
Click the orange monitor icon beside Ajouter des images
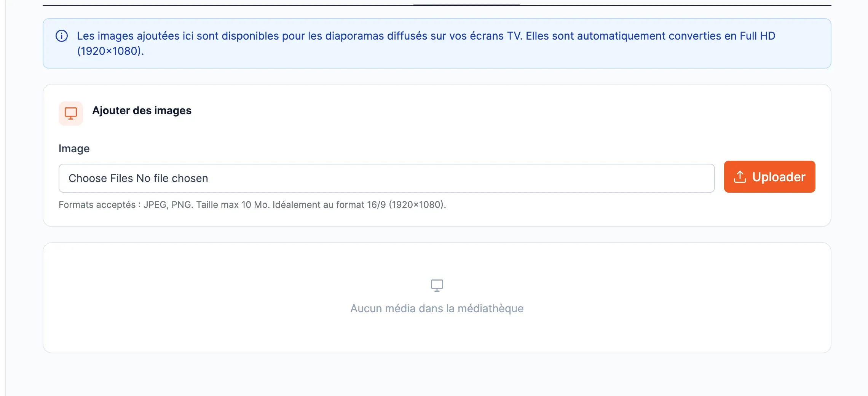pyautogui.click(x=71, y=113)
